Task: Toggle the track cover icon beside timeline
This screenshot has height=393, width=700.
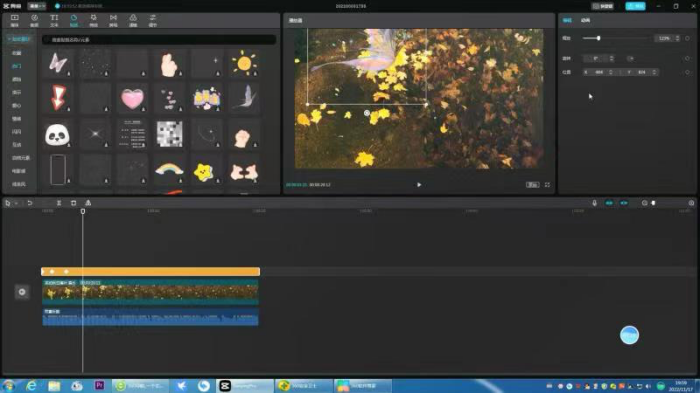Action: coord(22,292)
